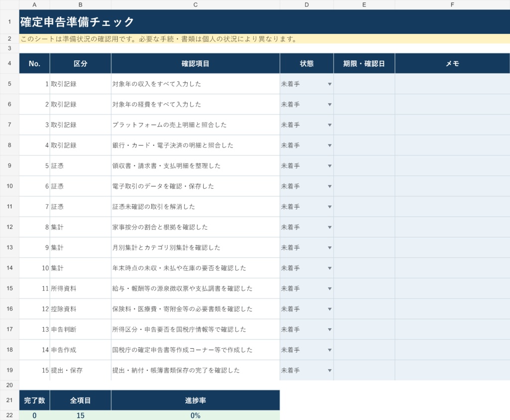This screenshot has height=420, width=510.
Task: Open status dropdown for 家事按分の割合と根拠を確認した
Action: point(330,227)
